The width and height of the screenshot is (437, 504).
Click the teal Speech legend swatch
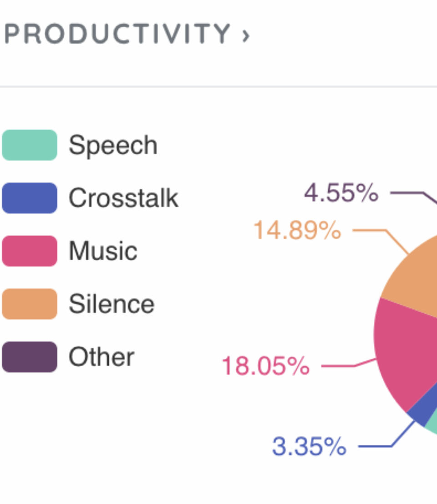pyautogui.click(x=30, y=145)
